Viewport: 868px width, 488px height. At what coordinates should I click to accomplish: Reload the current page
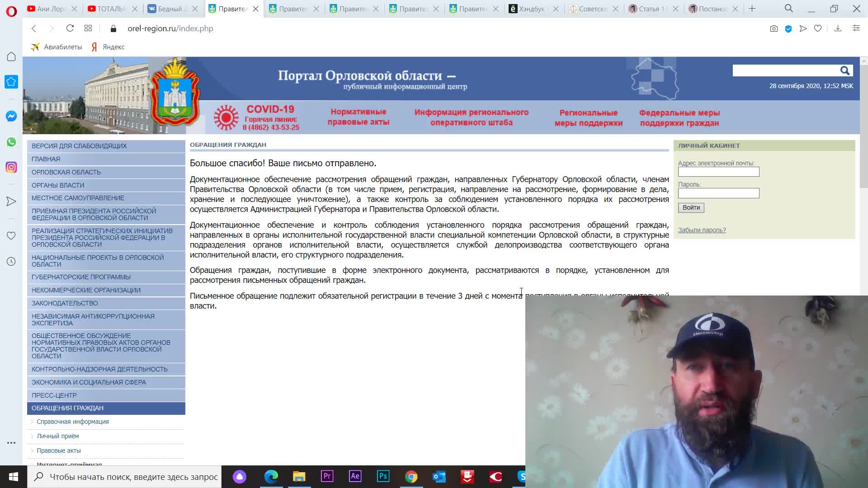coord(70,28)
